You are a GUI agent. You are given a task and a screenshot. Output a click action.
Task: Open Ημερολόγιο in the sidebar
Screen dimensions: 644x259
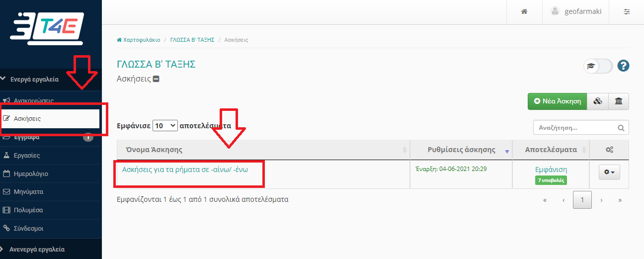[x=31, y=174]
